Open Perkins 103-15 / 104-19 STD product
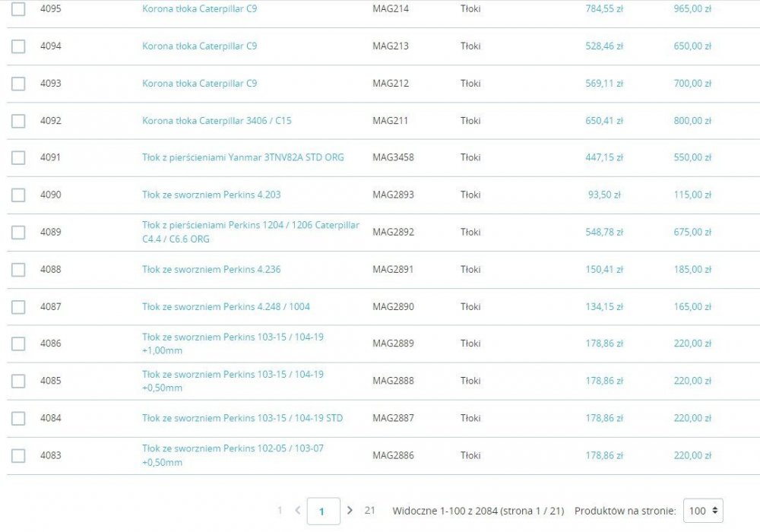This screenshot has height=532, width=760. (242, 418)
